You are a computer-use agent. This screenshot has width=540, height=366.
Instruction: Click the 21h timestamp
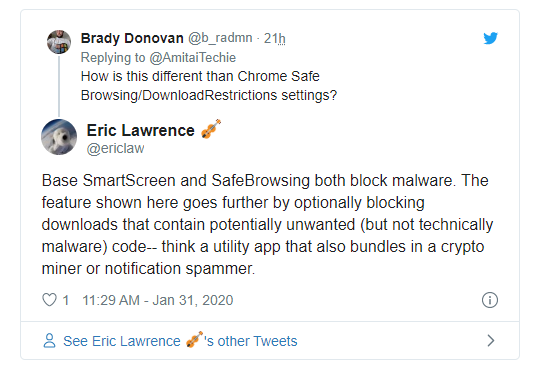[x=274, y=38]
